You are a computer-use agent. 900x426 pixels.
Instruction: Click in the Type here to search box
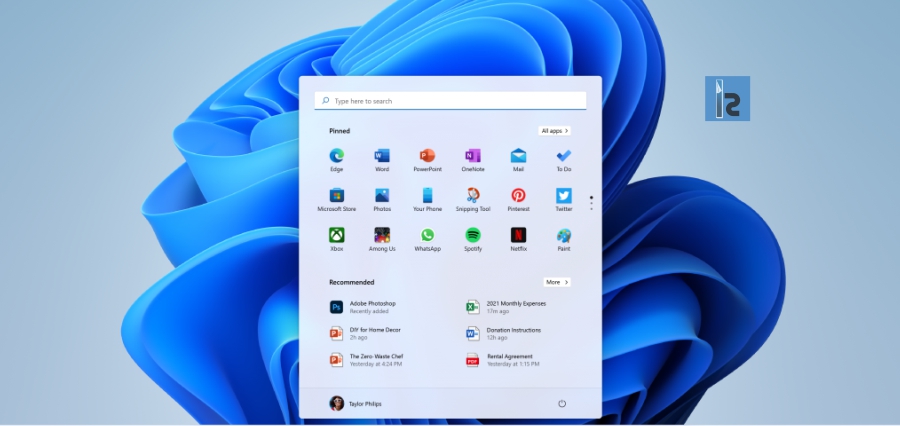point(450,100)
